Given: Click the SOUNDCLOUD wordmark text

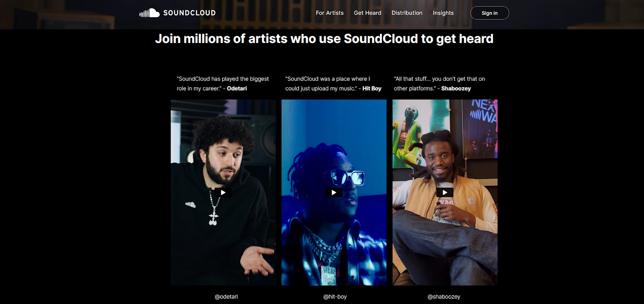Looking at the screenshot, I should click(189, 13).
